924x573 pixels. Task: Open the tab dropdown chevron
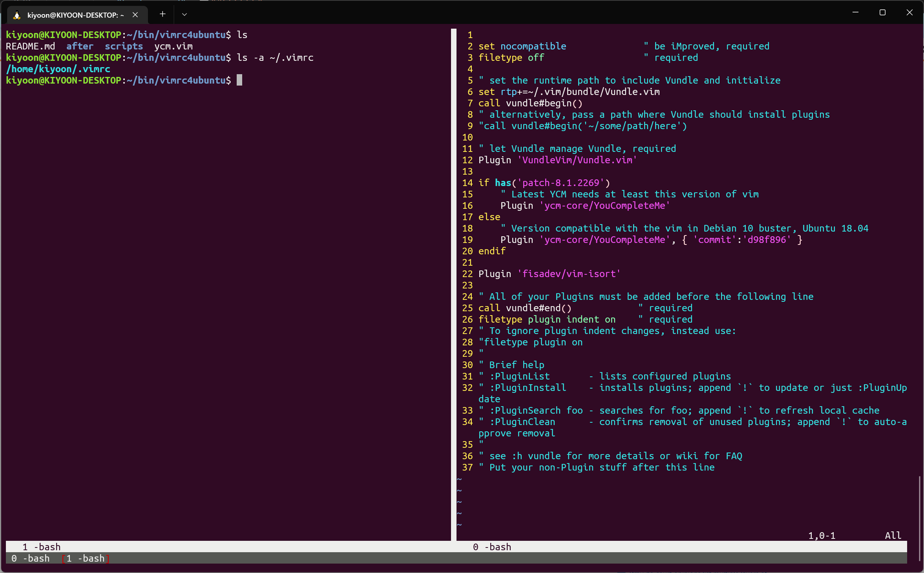click(x=184, y=14)
